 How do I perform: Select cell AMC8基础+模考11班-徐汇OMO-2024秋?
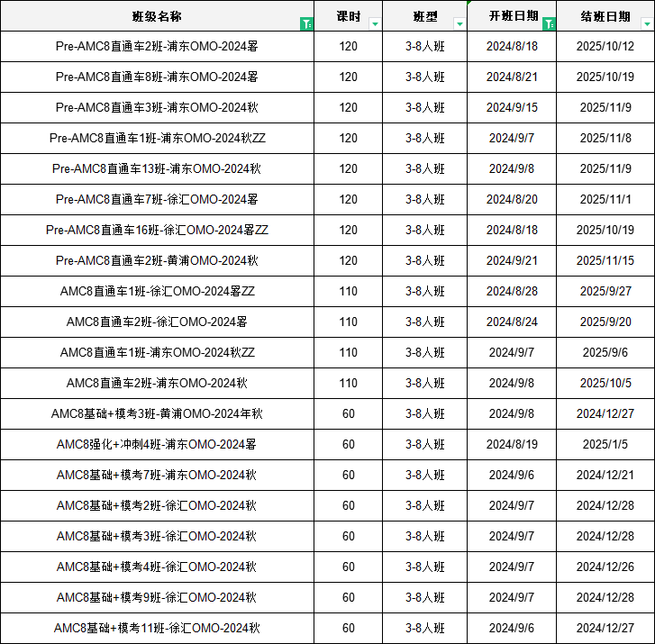[157, 628]
